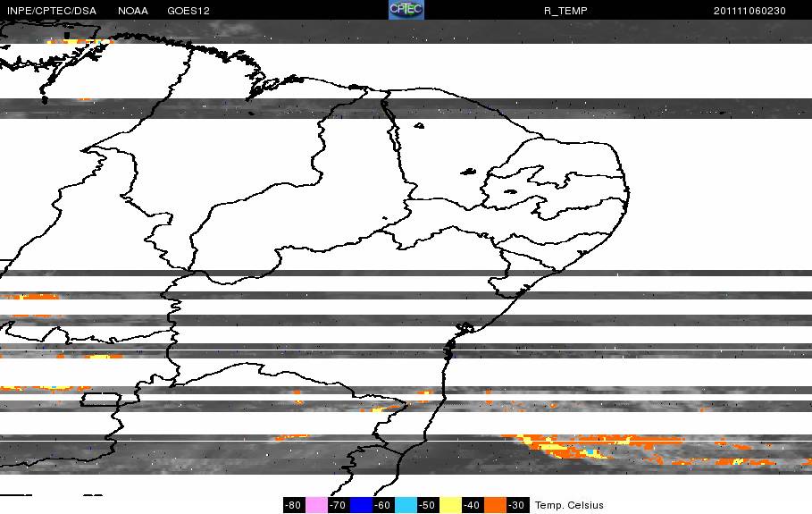
Task: Click the pink legend color swatch
Action: 316,505
